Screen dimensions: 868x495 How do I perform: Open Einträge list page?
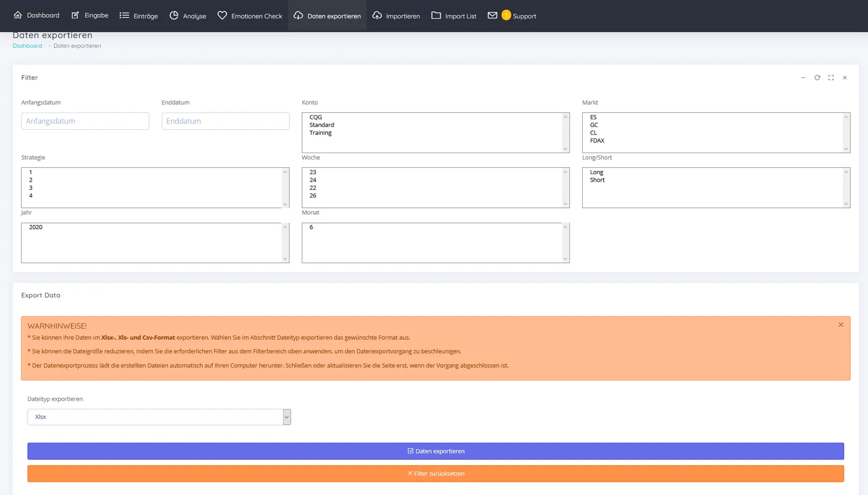coord(139,16)
